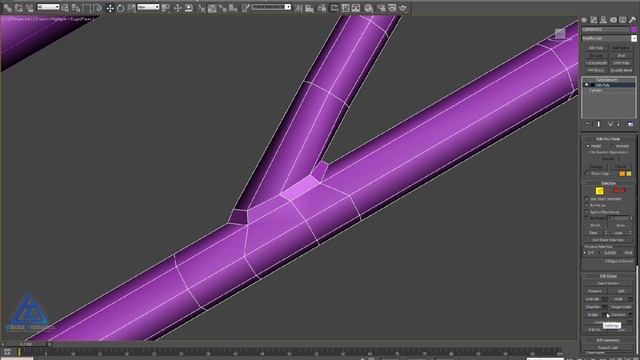Switch to the Hierarchy command panel tab
640x360 pixels.
tap(604, 20)
